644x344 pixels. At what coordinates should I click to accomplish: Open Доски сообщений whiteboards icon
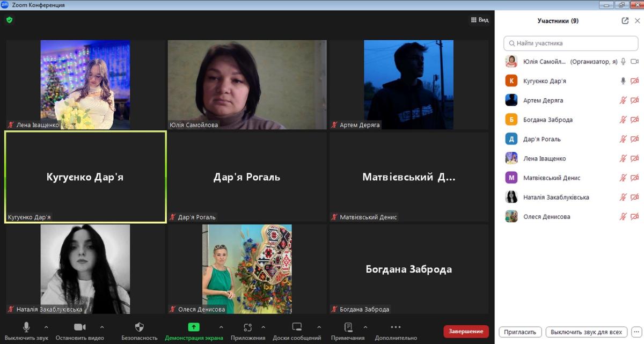click(297, 327)
